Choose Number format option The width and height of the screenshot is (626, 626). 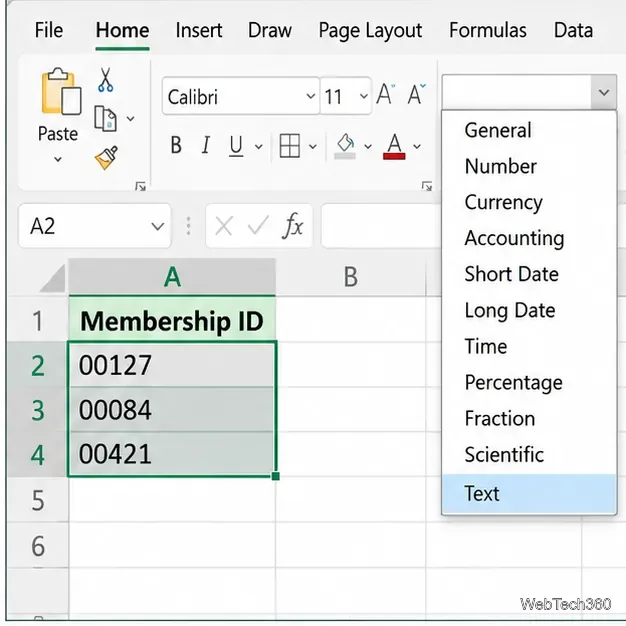pyautogui.click(x=529, y=166)
